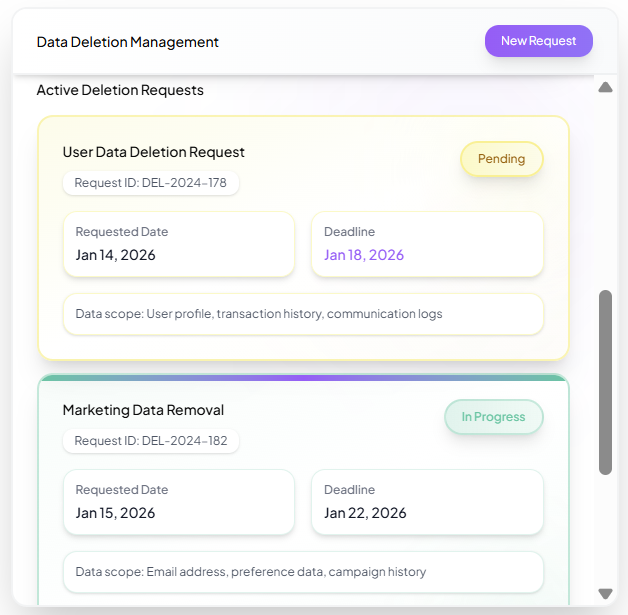Select Request ID DEL-2024-182 tag
628x615 pixels.
151,441
